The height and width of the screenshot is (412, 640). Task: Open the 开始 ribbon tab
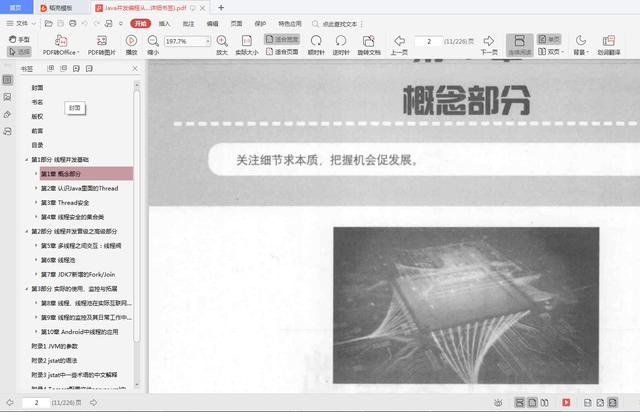point(140,24)
